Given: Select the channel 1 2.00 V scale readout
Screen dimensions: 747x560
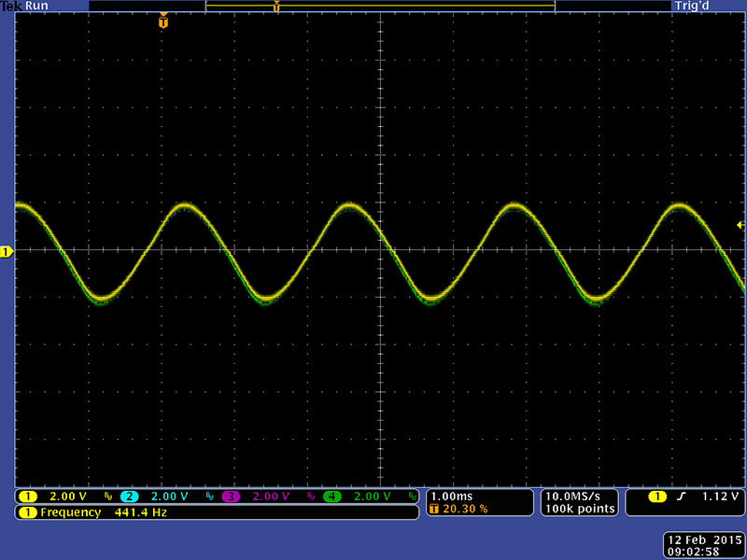Looking at the screenshot, I should point(67,496).
